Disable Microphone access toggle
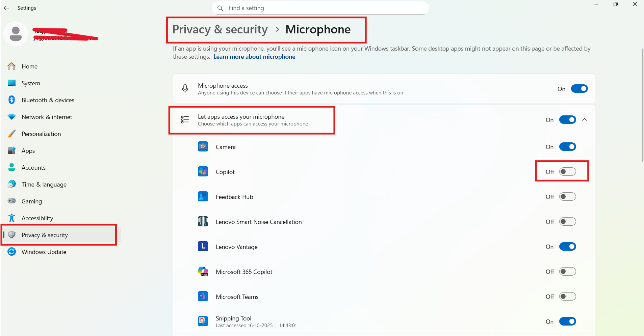 point(579,89)
